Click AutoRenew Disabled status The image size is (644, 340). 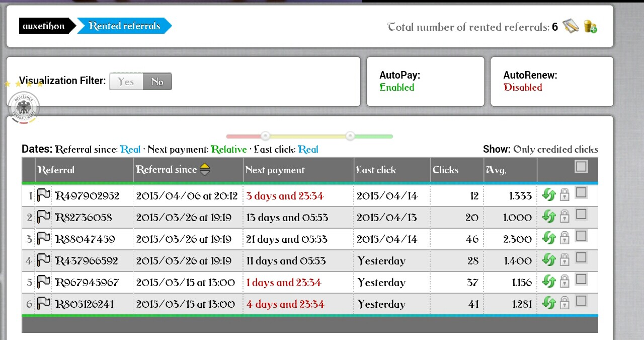(x=523, y=87)
